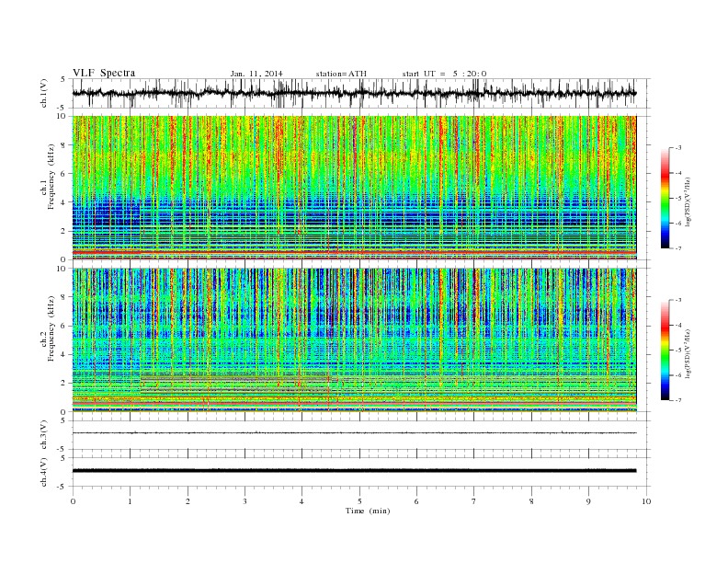728x563 pixels.
Task: Click the "-3" tick on the upper colorbar
Action: click(x=678, y=148)
